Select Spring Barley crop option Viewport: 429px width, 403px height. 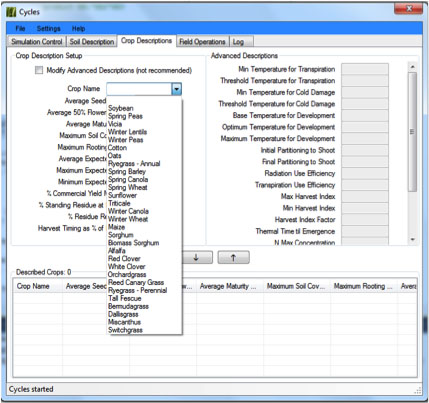pos(127,172)
